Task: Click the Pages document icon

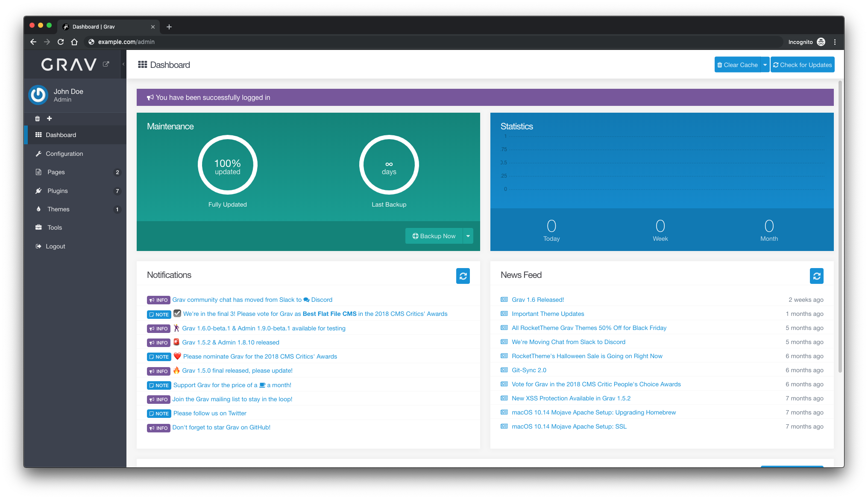Action: [38, 172]
